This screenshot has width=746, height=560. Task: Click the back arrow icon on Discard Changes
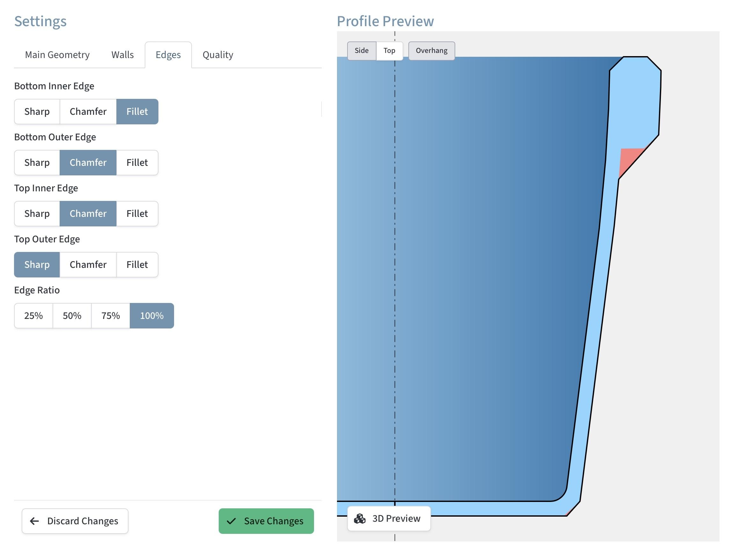(x=34, y=521)
